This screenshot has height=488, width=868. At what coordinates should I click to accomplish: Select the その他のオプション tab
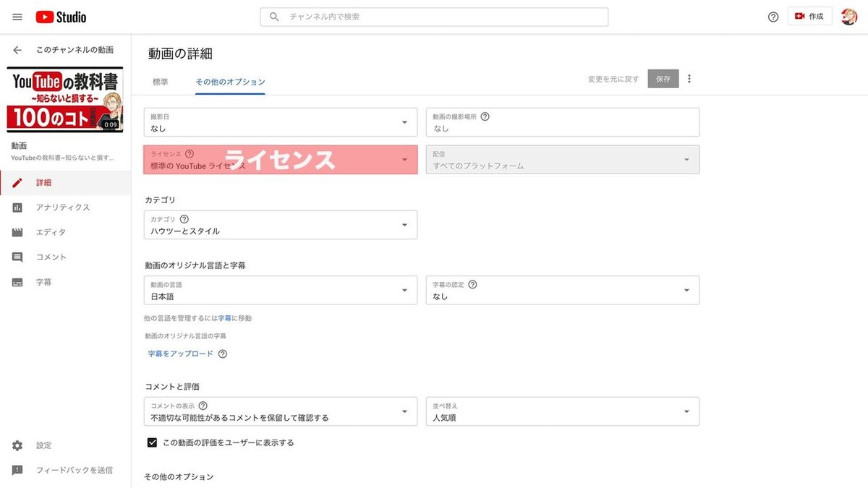[x=229, y=82]
